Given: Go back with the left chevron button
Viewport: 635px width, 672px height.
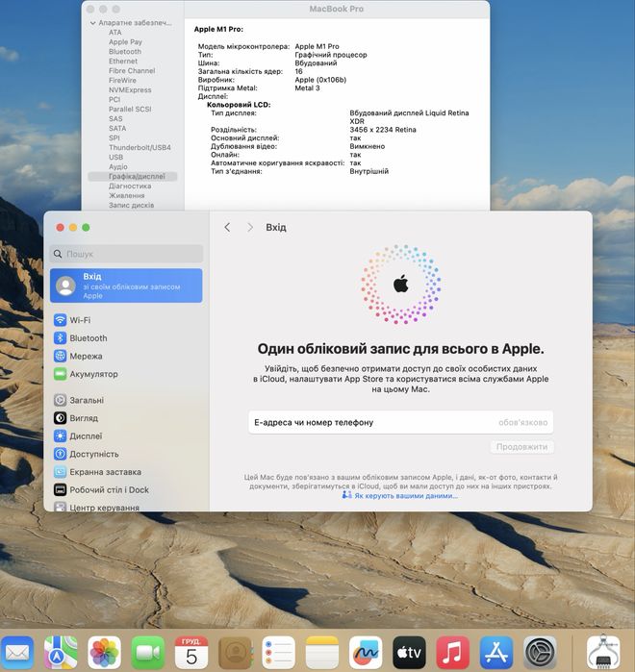Looking at the screenshot, I should click(227, 227).
